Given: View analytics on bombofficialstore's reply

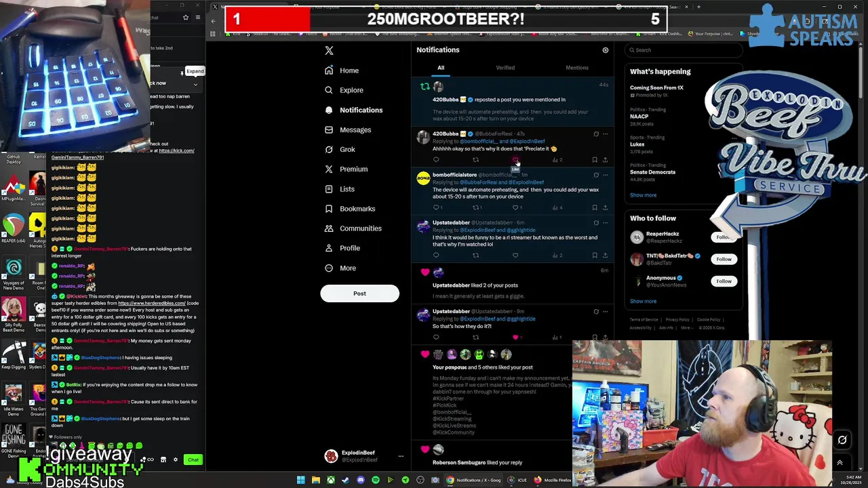Looking at the screenshot, I should click(556, 207).
